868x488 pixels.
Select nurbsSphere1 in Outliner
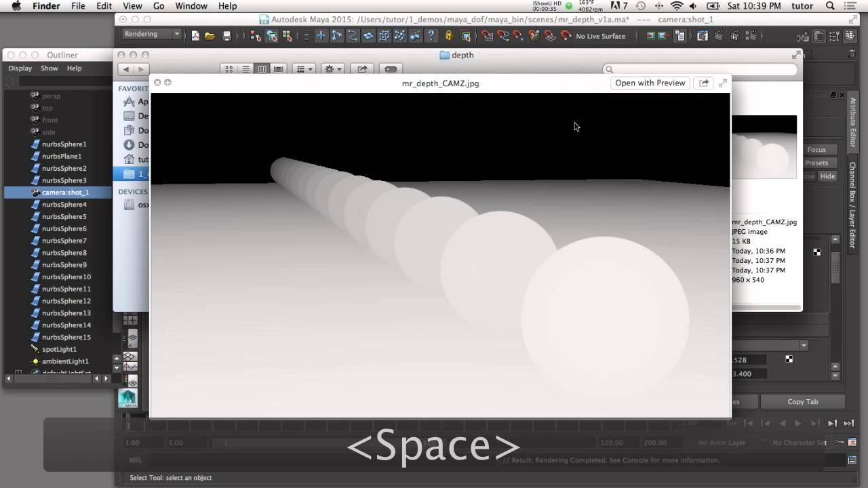(64, 144)
